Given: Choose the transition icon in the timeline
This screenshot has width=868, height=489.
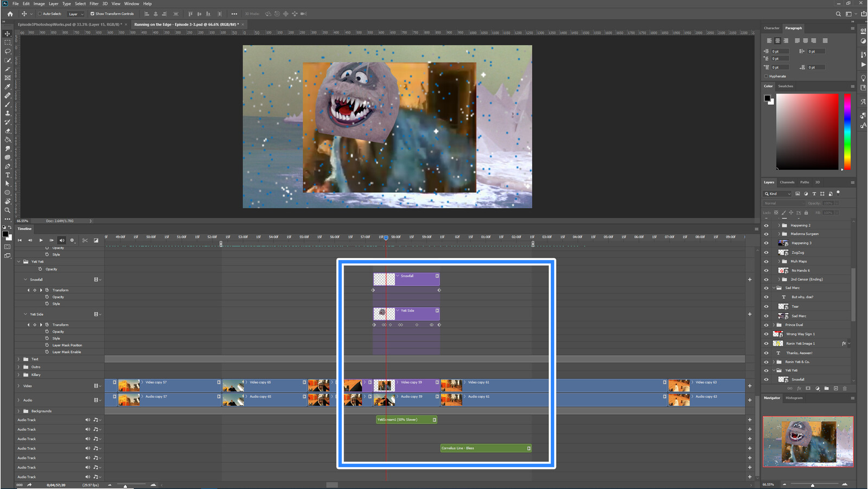Looking at the screenshot, I should pos(96,240).
